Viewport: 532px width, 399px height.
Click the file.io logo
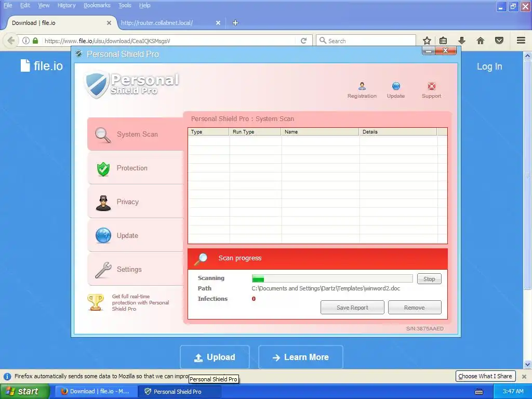(42, 66)
